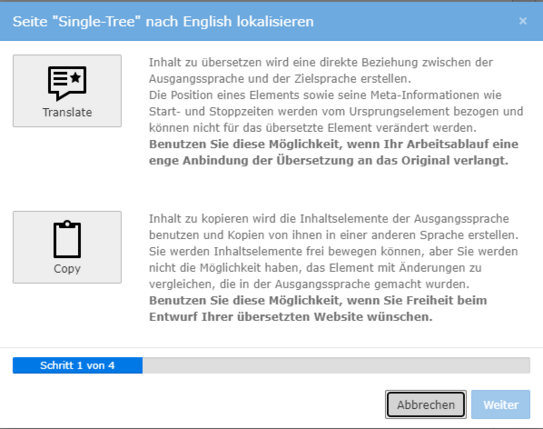The height and width of the screenshot is (429, 543).
Task: Click the 'Schritt 1 von 4' progress bar
Action: 272,365
